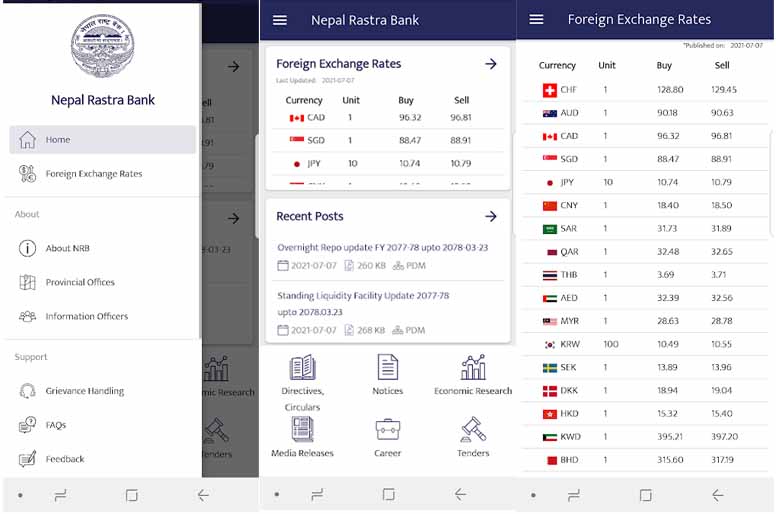Tap the MYR Malaysian flag icon
This screenshot has height=514, width=776.
pos(550,322)
